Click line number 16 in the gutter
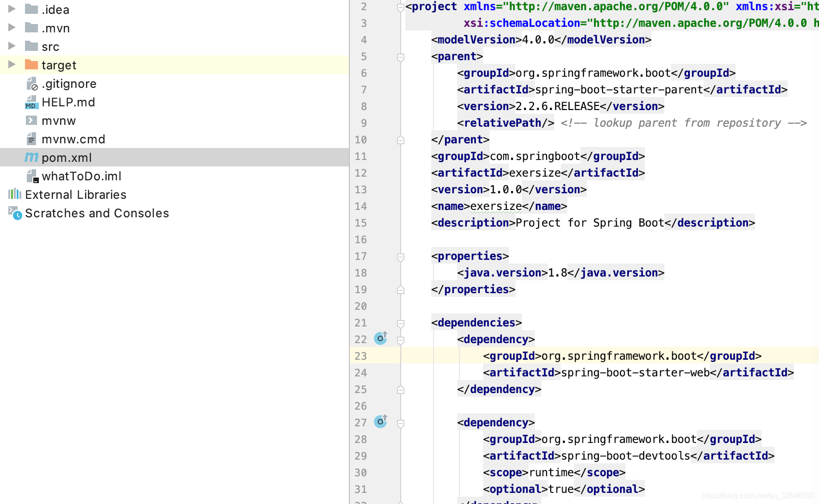The width and height of the screenshot is (819, 504). 360,240
